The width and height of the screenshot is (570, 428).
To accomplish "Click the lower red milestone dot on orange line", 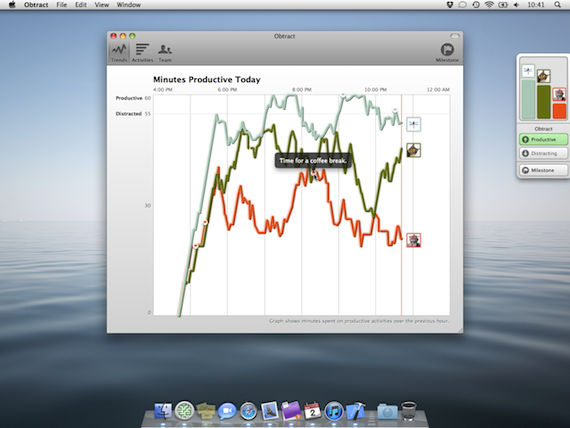I will coord(196,246).
